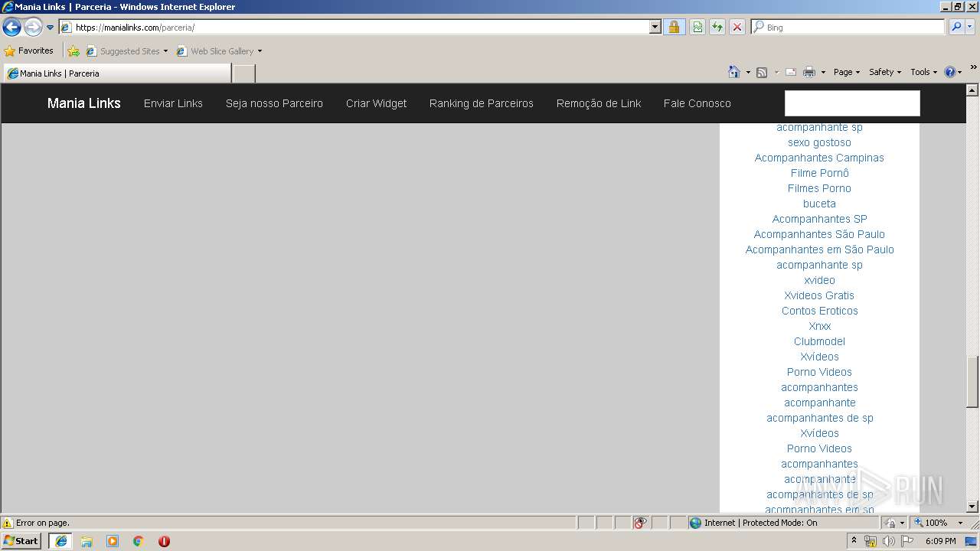Click the IE Forward navigation button
980x551 pixels.
coord(33,28)
